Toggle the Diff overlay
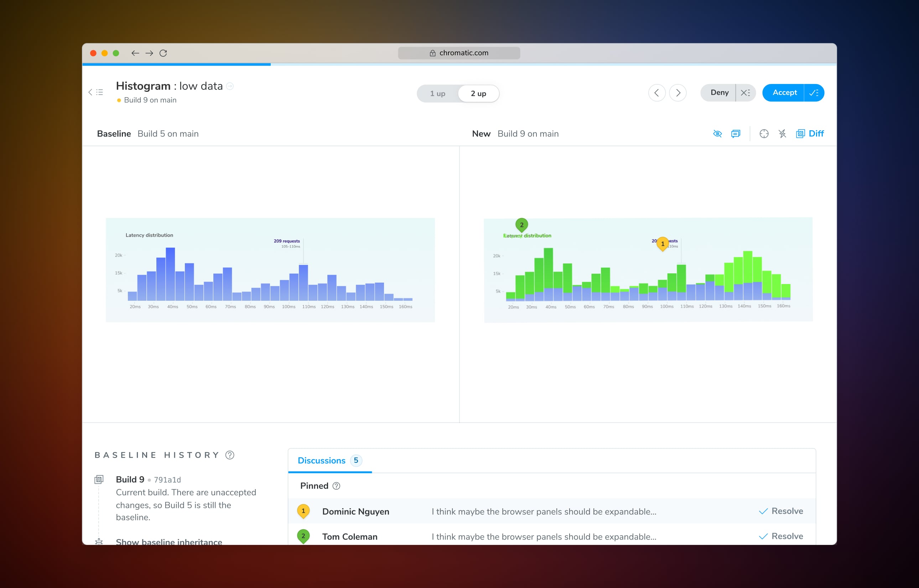The width and height of the screenshot is (919, 588). 810,133
